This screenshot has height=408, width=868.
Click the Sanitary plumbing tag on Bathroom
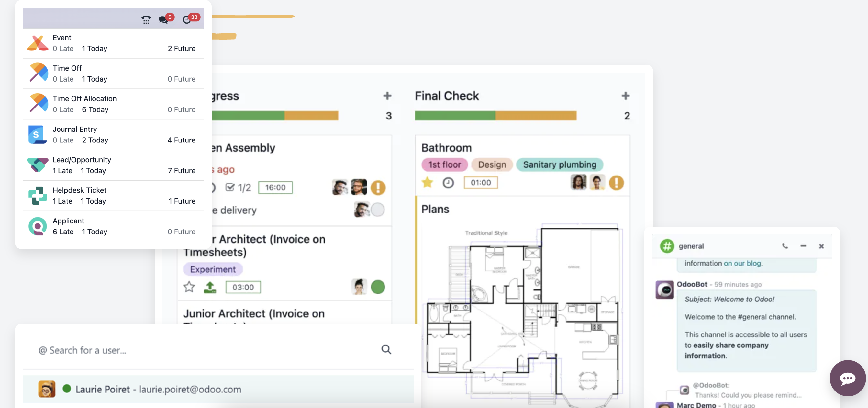[559, 164]
